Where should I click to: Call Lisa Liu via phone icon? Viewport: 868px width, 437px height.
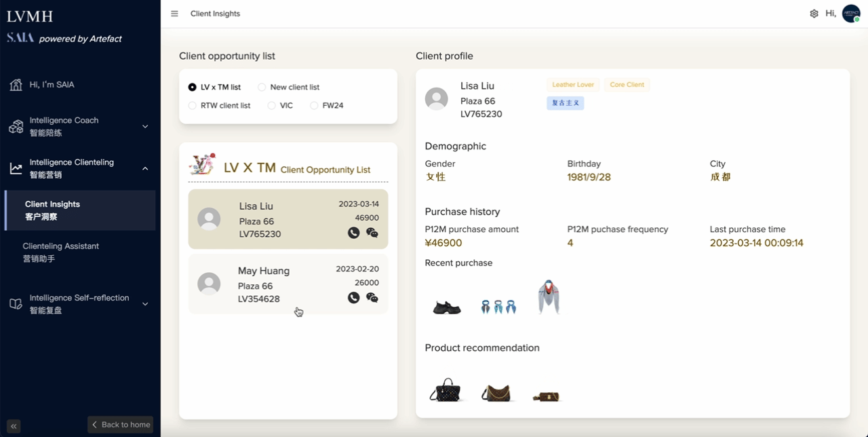tap(353, 233)
